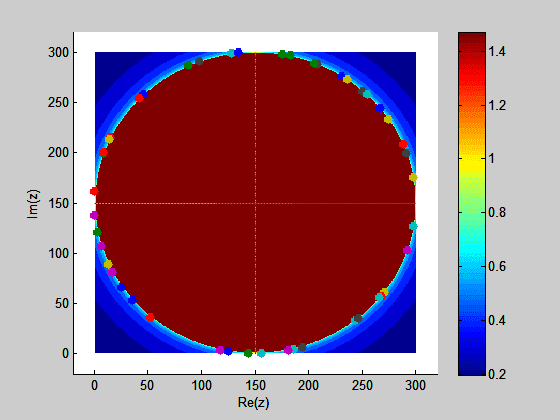Image resolution: width=560 pixels, height=420 pixels.
Task: Select the magenta marker on left edge near Im 138
Action: pos(94,215)
